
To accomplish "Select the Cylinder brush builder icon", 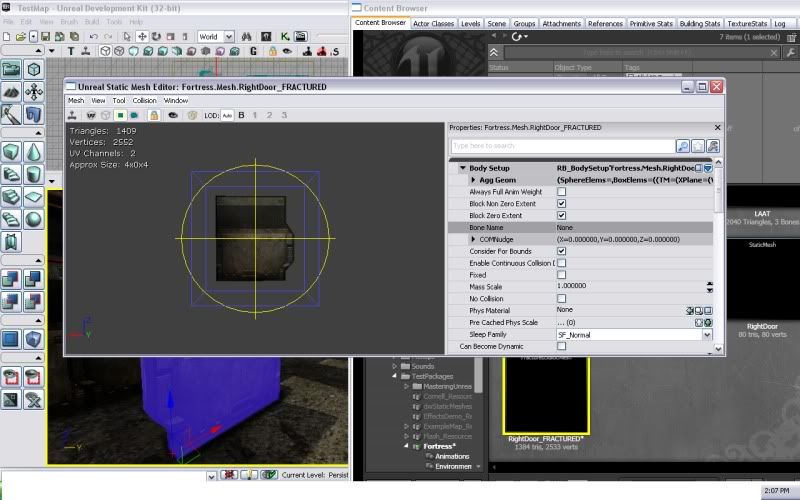I will tap(33, 174).
